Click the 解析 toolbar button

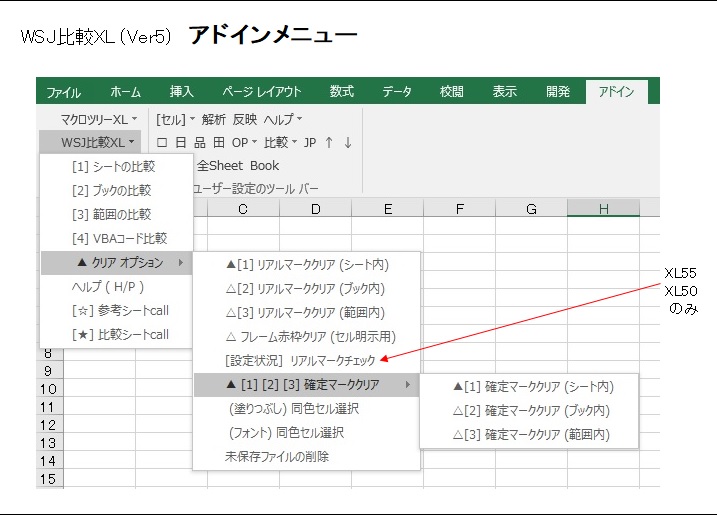tap(214, 119)
